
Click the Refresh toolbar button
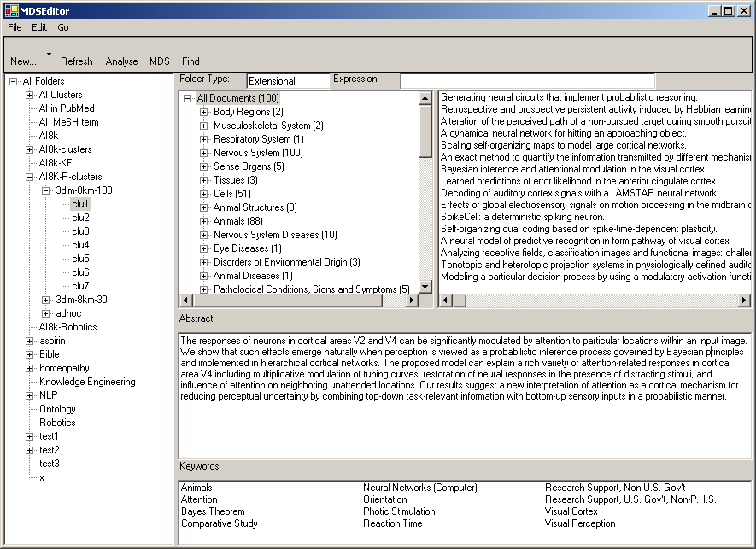click(x=77, y=61)
